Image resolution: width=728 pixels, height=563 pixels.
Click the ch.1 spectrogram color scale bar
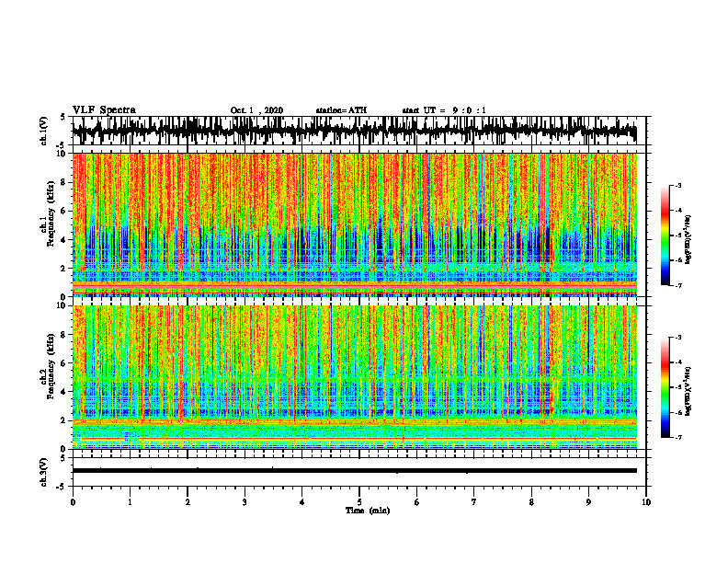click(665, 236)
